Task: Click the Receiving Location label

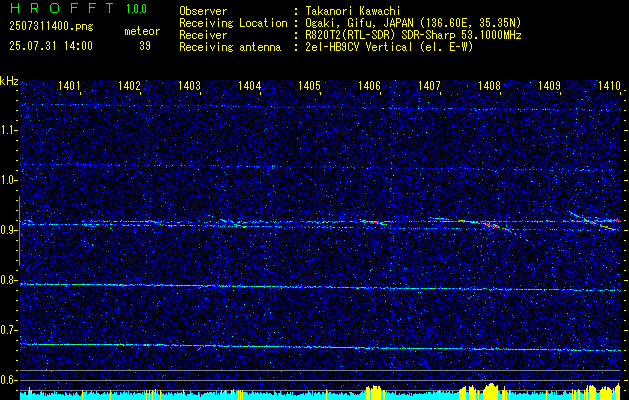Action: point(233,23)
